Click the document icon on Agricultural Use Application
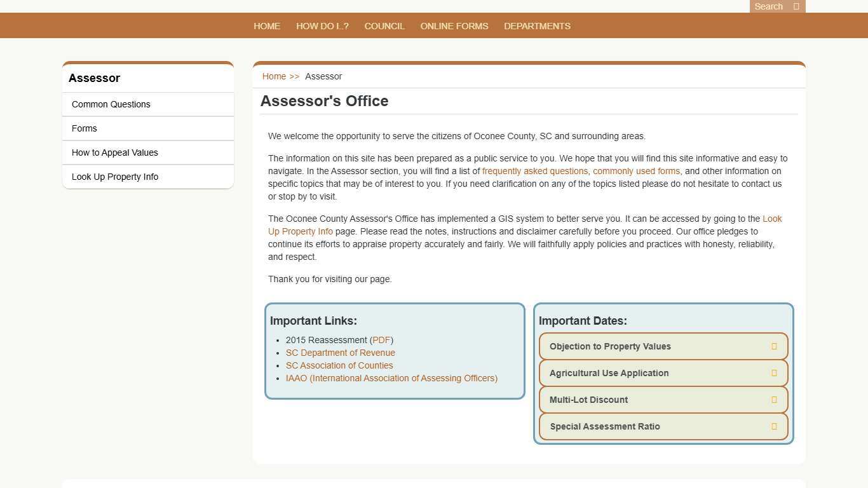Viewport: 868px width, 488px height. coord(774,373)
